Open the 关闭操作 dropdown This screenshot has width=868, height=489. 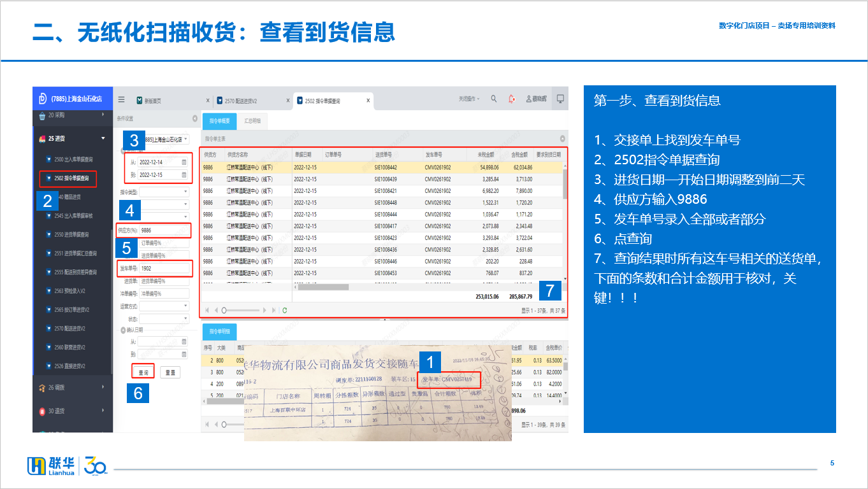pos(469,99)
